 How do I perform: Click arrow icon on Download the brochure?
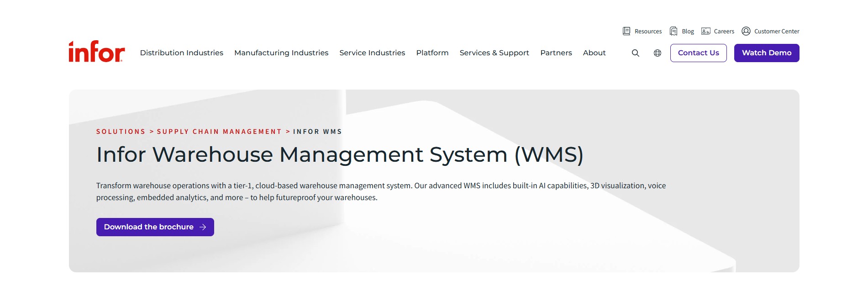[x=203, y=227]
